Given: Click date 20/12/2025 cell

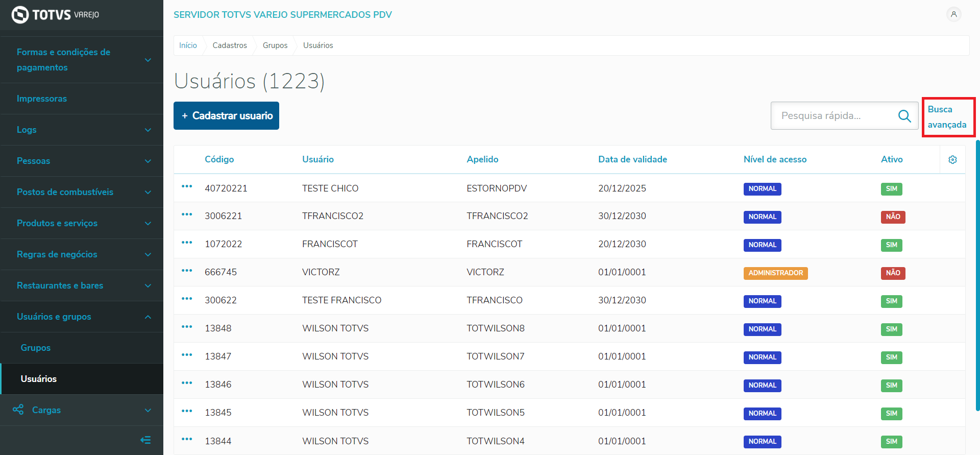Looking at the screenshot, I should click(622, 188).
